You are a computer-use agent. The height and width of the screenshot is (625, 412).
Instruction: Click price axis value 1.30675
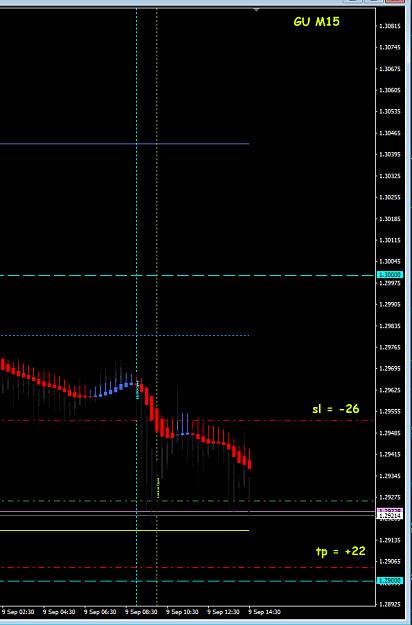(390, 69)
